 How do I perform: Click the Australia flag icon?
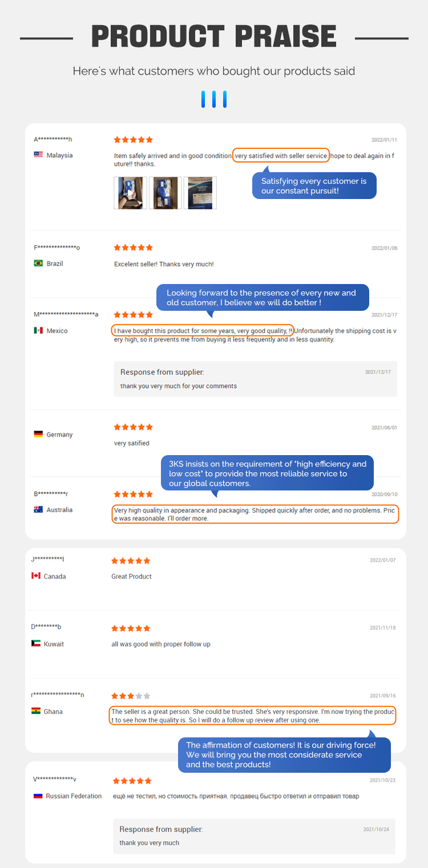tap(38, 510)
